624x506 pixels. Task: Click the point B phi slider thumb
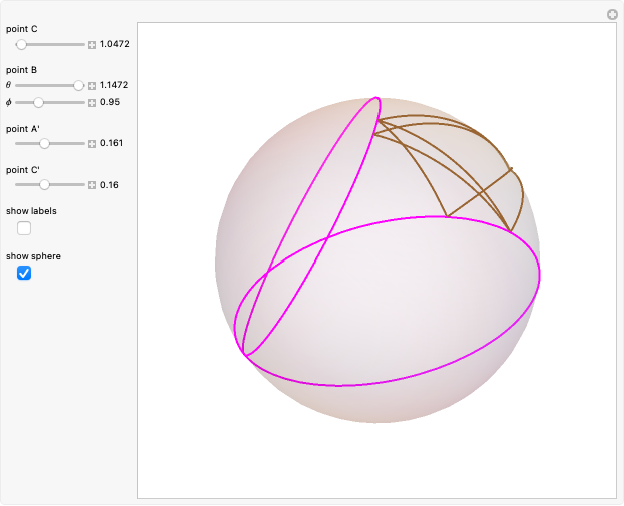[38, 103]
